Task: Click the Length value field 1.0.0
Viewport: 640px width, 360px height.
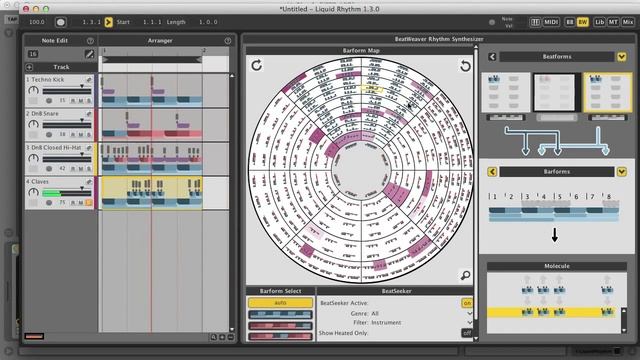Action: pos(208,22)
